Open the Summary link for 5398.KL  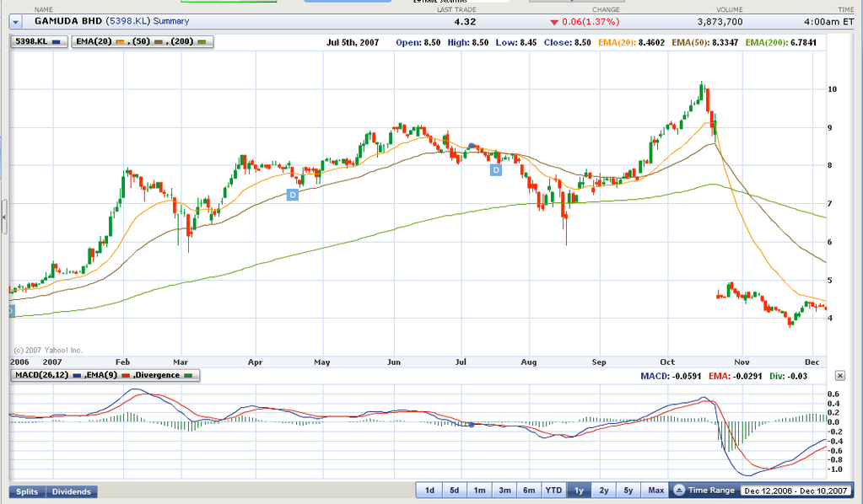coord(171,21)
